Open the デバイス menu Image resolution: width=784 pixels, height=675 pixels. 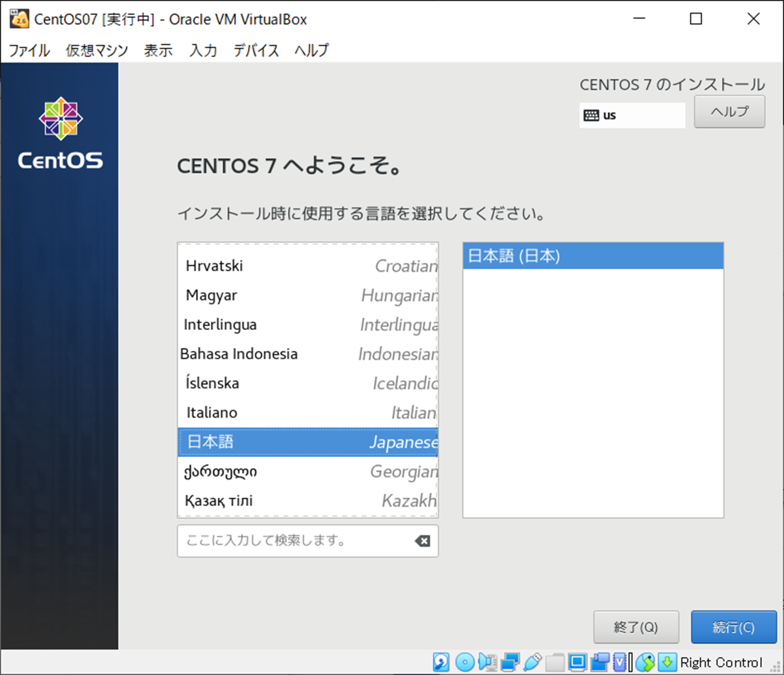click(x=256, y=50)
